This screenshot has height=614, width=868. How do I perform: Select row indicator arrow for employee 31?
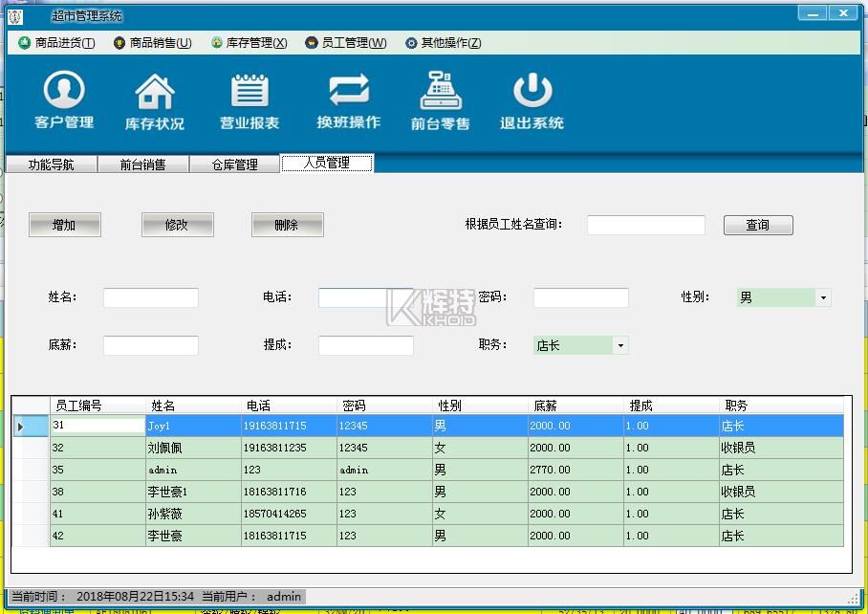tap(21, 426)
